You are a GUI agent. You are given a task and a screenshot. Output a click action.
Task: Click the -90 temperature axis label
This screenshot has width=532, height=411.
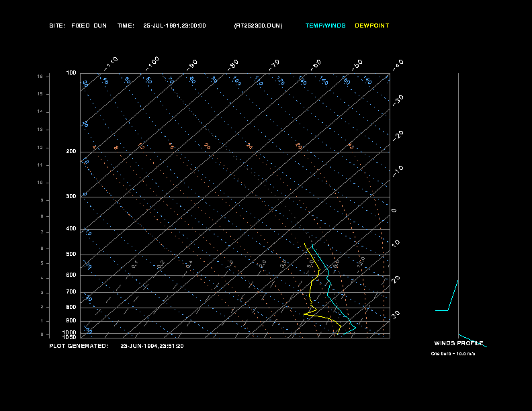click(x=192, y=65)
